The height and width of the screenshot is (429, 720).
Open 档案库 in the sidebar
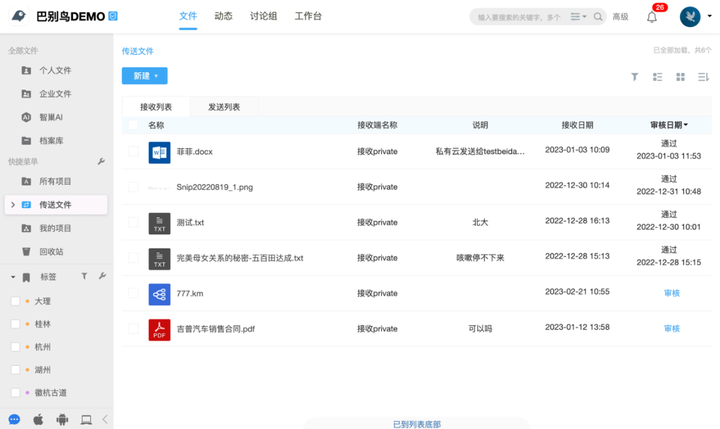pos(51,141)
